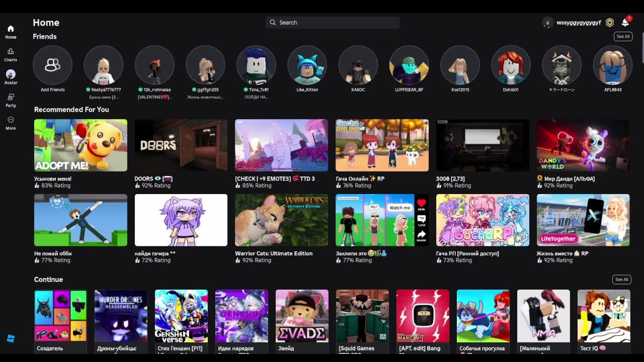Open the Не ломай обби thumbnail
The height and width of the screenshot is (362, 644).
coord(80,220)
